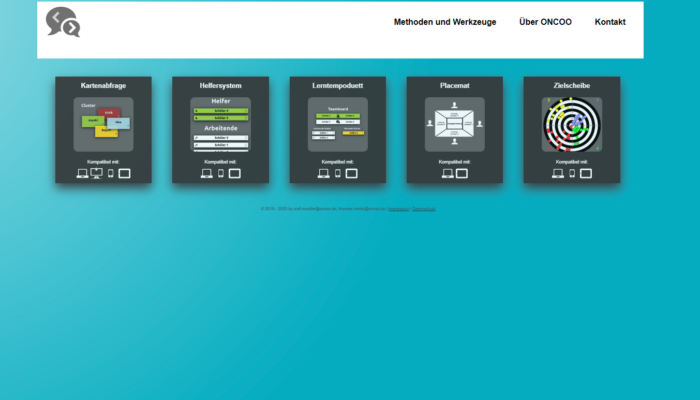The height and width of the screenshot is (400, 700).
Task: Go to Über ONCOO page
Action: [545, 22]
